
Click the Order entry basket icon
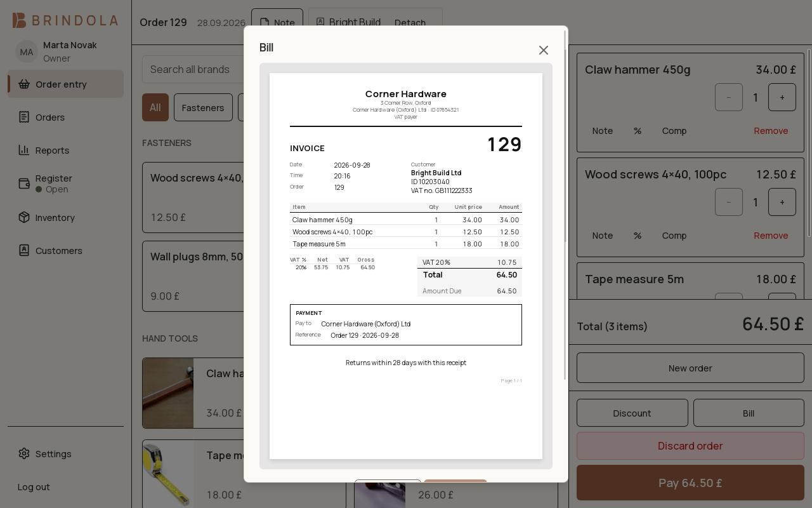[24, 84]
